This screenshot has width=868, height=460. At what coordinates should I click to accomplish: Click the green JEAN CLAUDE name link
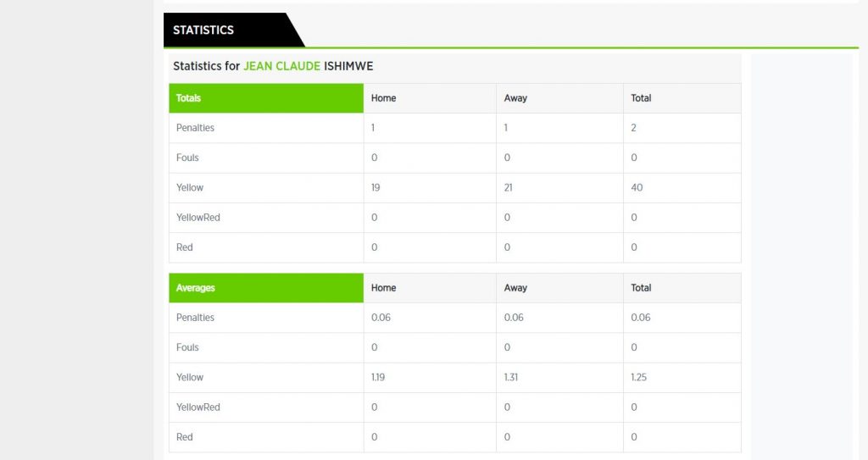pyautogui.click(x=281, y=65)
